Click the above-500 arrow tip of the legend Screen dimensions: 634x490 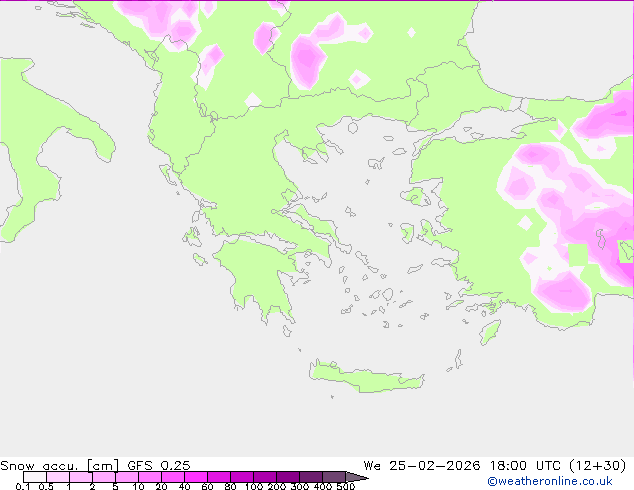pyautogui.click(x=356, y=477)
